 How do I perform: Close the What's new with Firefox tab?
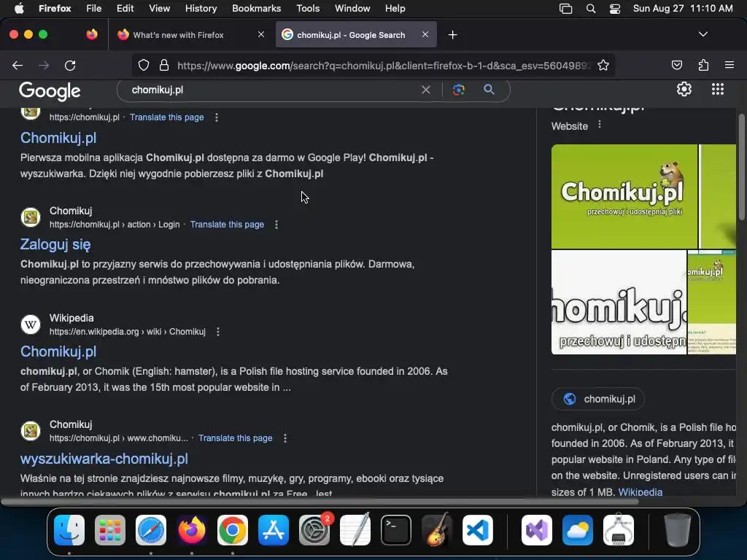coord(261,34)
